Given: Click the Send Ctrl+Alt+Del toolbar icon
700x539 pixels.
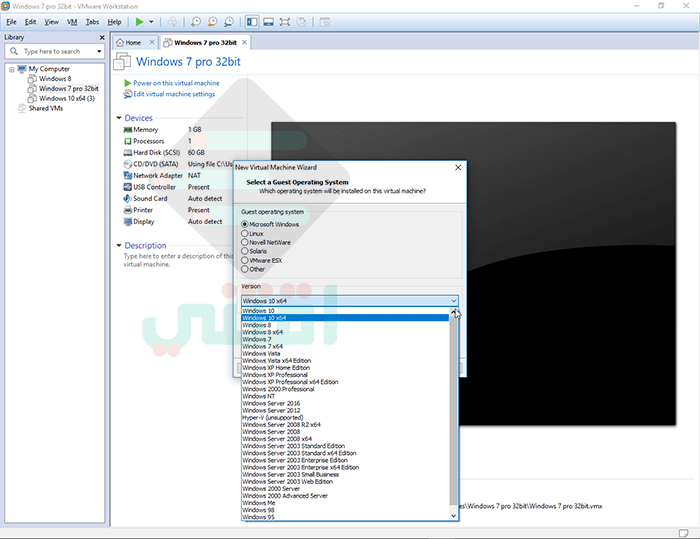Looking at the screenshot, I should coord(172,22).
